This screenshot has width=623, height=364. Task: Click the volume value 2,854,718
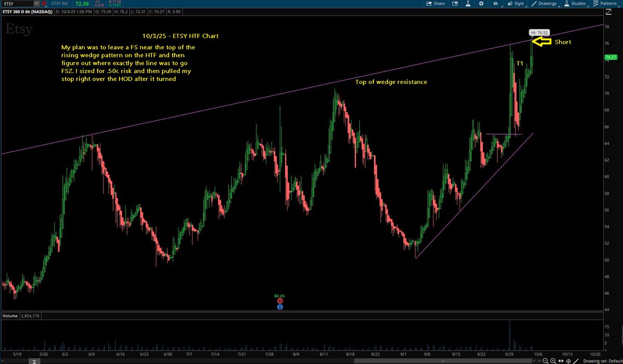31,315
